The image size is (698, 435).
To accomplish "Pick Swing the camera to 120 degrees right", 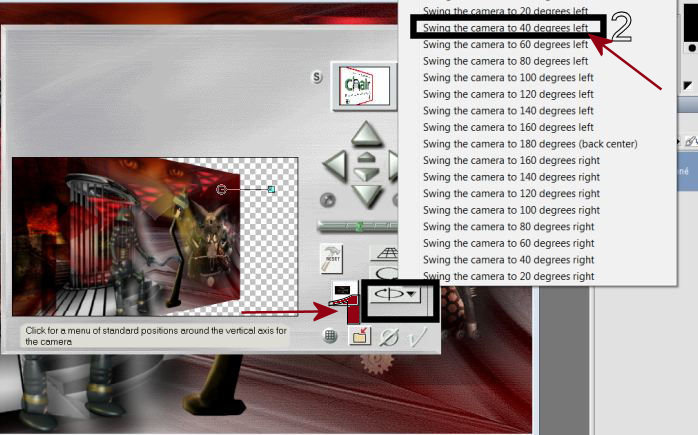I will (x=511, y=193).
